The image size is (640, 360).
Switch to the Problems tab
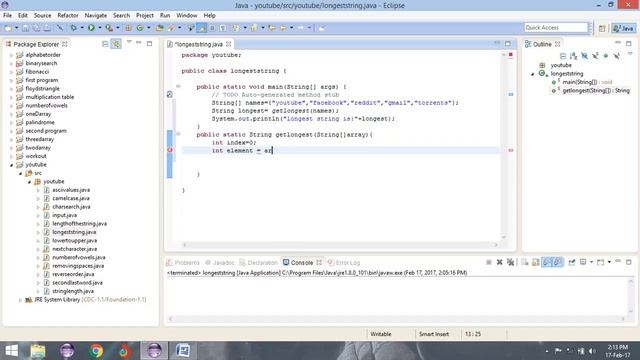[183, 262]
